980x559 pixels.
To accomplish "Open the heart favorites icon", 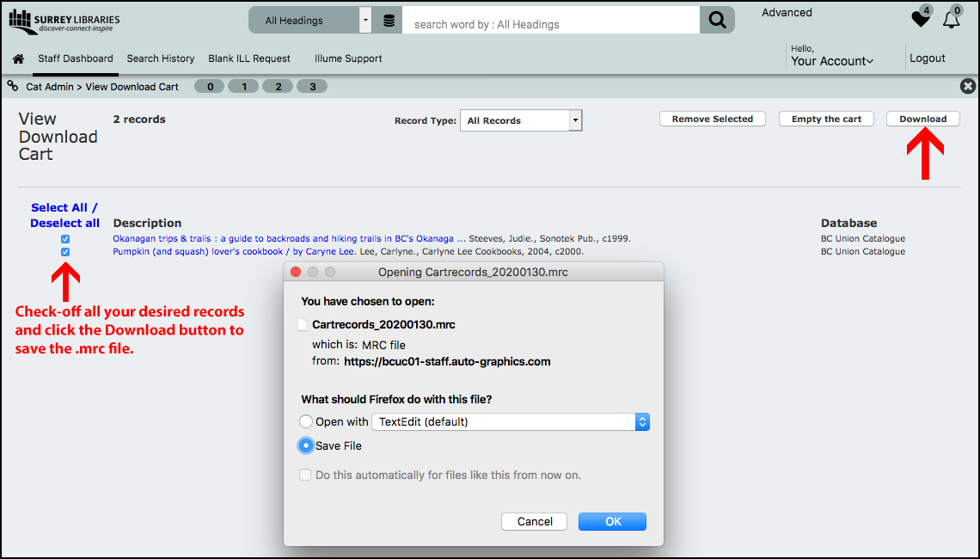I will (921, 19).
